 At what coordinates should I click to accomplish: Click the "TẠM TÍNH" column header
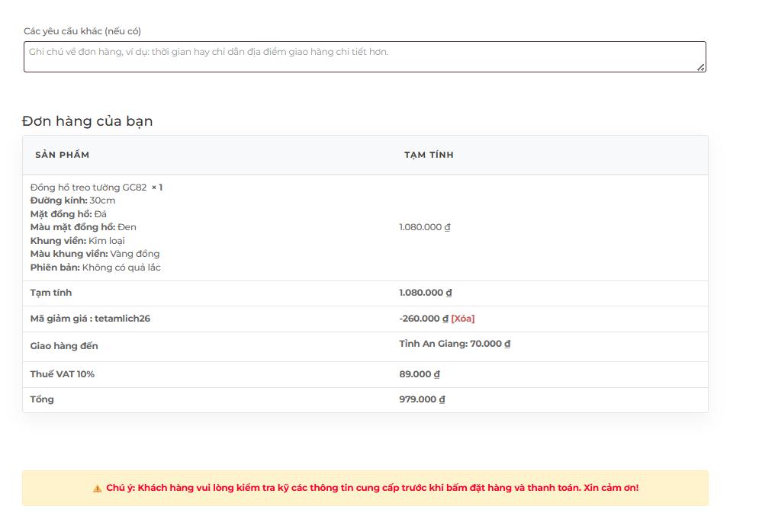tap(429, 155)
